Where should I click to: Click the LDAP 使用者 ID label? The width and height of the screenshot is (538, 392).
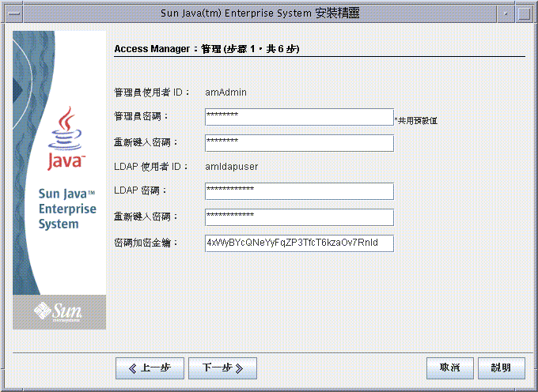coord(151,167)
